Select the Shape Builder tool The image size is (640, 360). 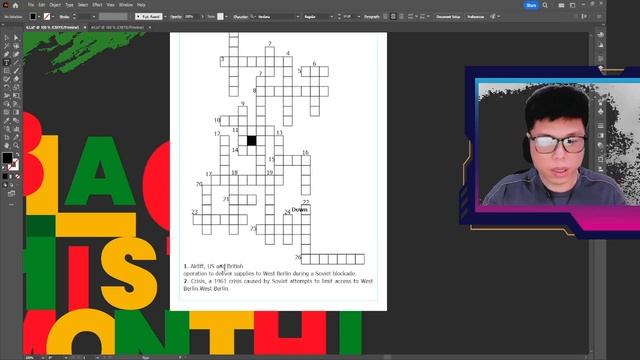7,104
